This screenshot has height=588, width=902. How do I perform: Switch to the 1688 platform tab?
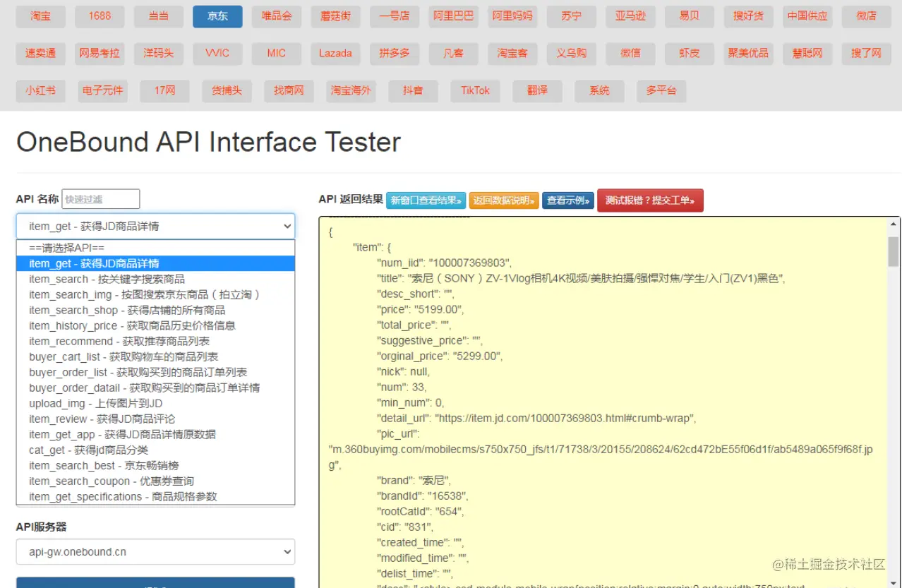pos(100,16)
